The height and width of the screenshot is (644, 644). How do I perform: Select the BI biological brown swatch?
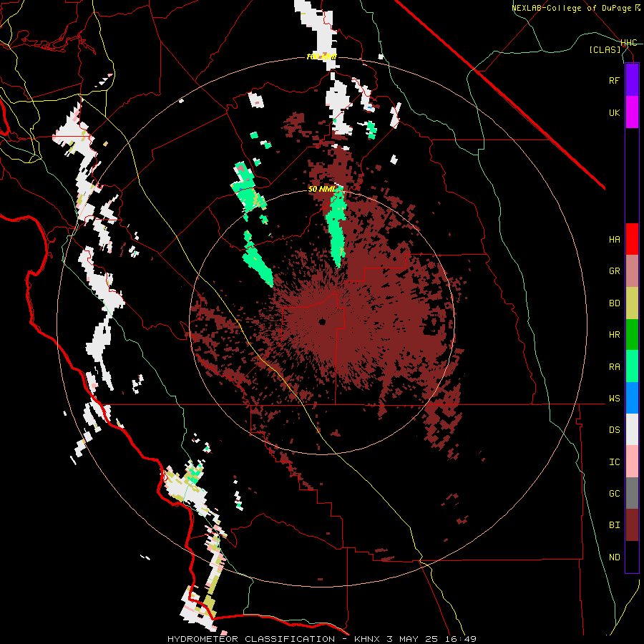pos(632,525)
